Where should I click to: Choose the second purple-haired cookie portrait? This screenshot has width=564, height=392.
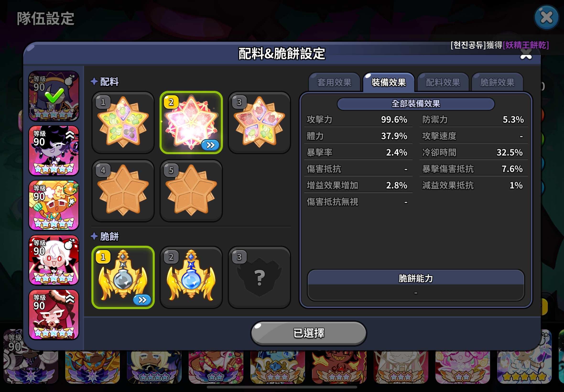[54, 151]
